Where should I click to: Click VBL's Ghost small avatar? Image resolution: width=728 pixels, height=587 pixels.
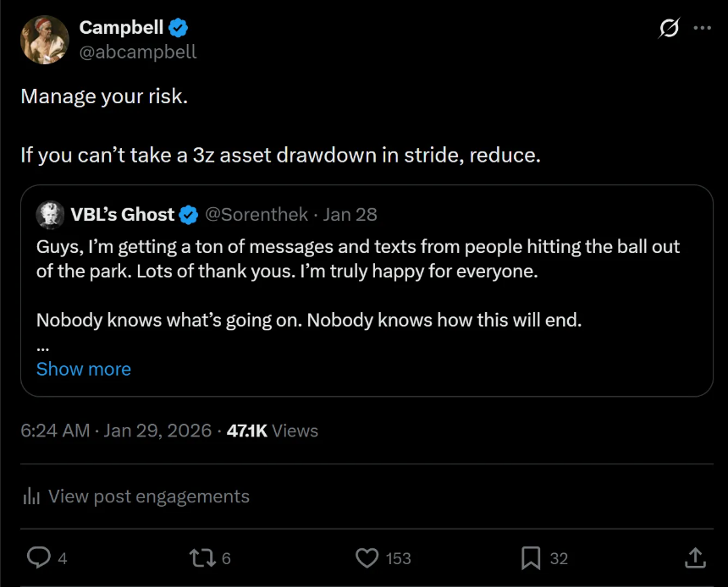pyautogui.click(x=51, y=215)
